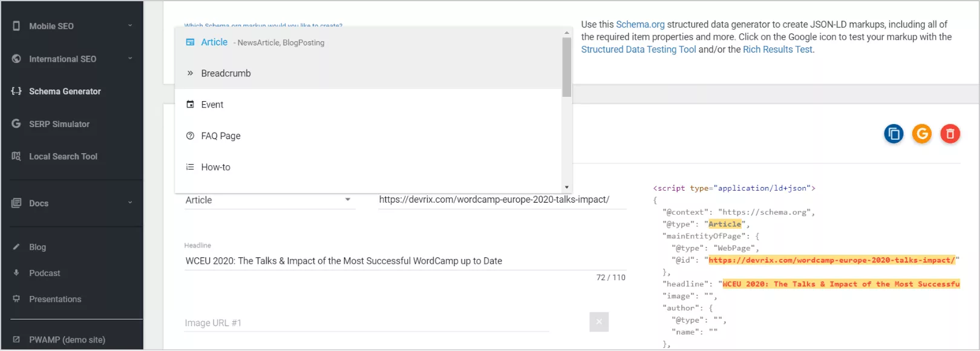Remove Image URL #1 with X button

coord(599,322)
